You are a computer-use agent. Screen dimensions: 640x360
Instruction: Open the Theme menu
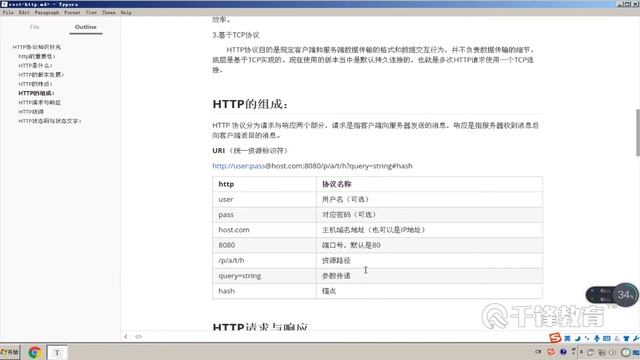pos(109,13)
